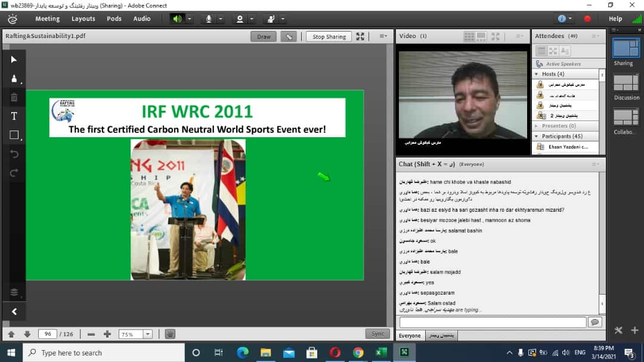Select the Text tool in drawing toolbar
Image resolution: width=644 pixels, height=362 pixels.
14,116
